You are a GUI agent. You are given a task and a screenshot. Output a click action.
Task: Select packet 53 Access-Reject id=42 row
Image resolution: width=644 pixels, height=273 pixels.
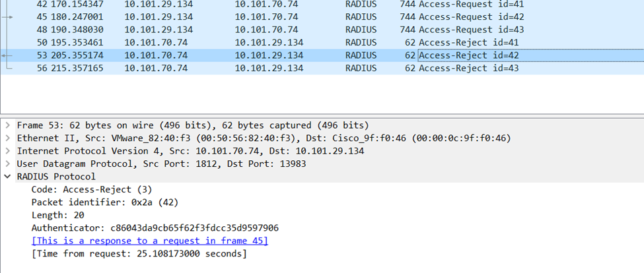[264, 55]
